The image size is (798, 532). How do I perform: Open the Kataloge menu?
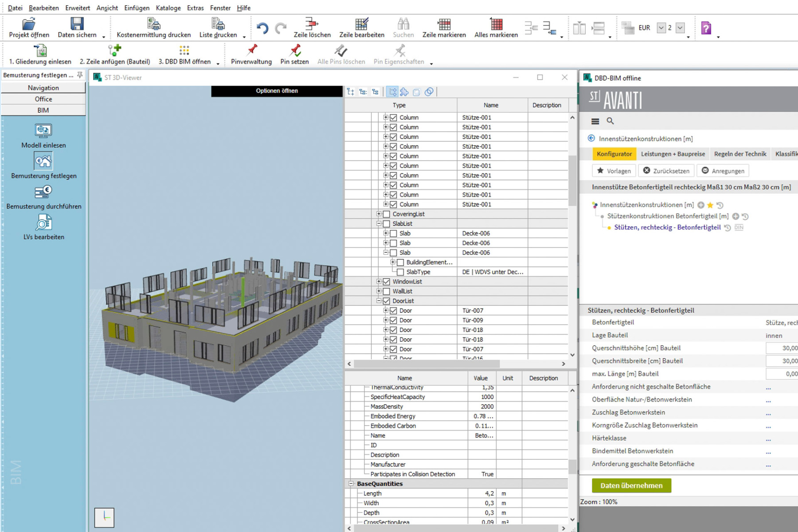[x=168, y=8]
